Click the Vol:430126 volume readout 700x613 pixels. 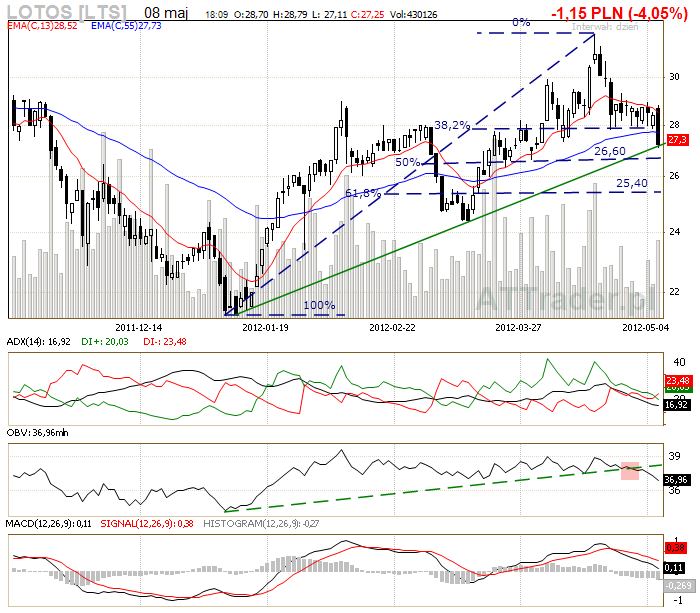coord(413,15)
